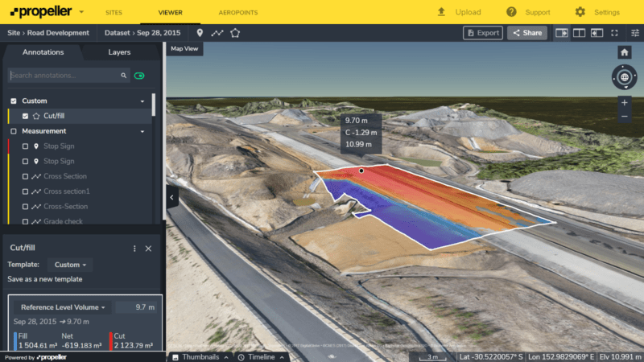Click the blue Fill color bar

pyautogui.click(x=15, y=341)
